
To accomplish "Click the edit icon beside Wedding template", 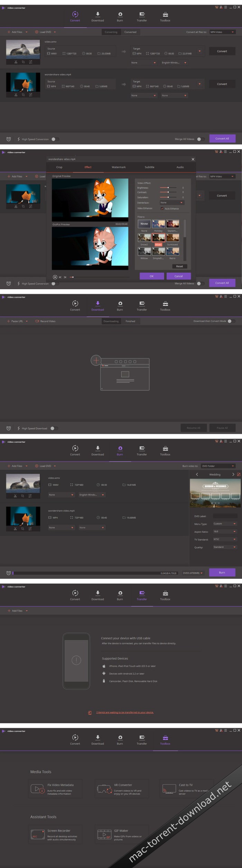I will (239, 475).
